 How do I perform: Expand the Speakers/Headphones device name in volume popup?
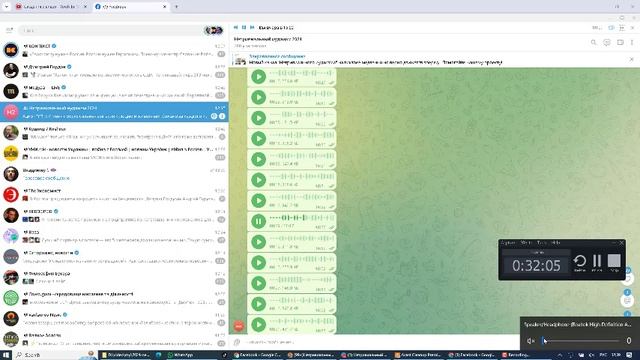tap(578, 324)
